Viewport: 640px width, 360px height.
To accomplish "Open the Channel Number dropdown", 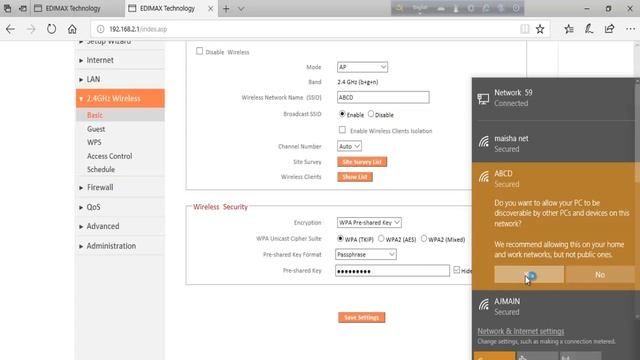I will [349, 146].
